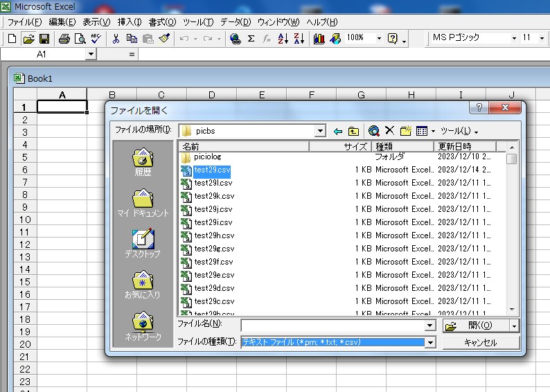Click the Paste clipboard icon
This screenshot has height=392, width=550.
pyautogui.click(x=148, y=39)
